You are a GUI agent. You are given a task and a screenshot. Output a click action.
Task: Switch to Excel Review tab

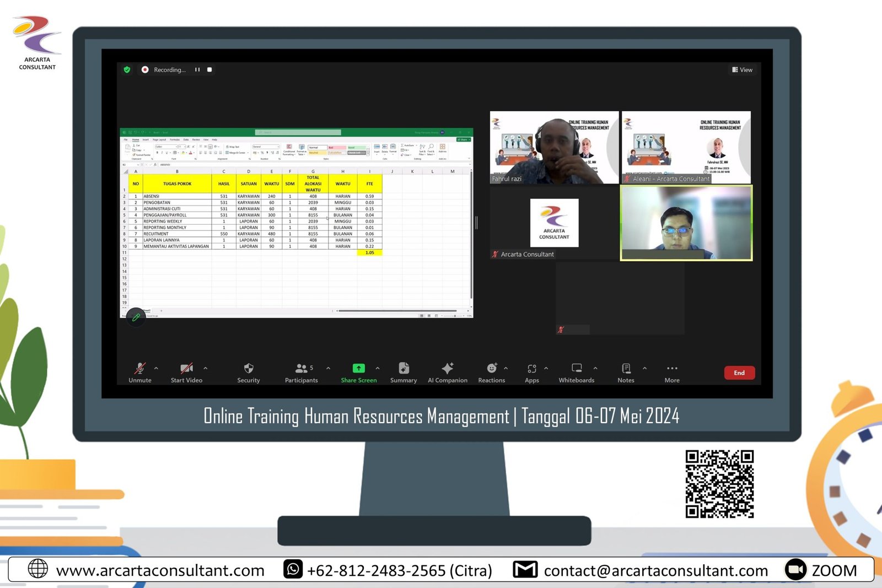(196, 139)
